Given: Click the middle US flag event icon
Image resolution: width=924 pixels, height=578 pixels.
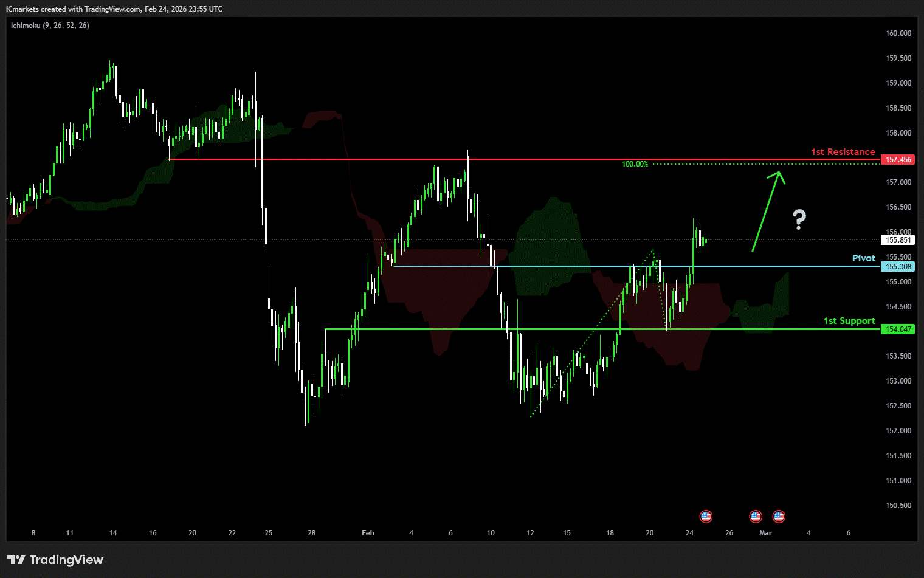Looking at the screenshot, I should coord(756,517).
